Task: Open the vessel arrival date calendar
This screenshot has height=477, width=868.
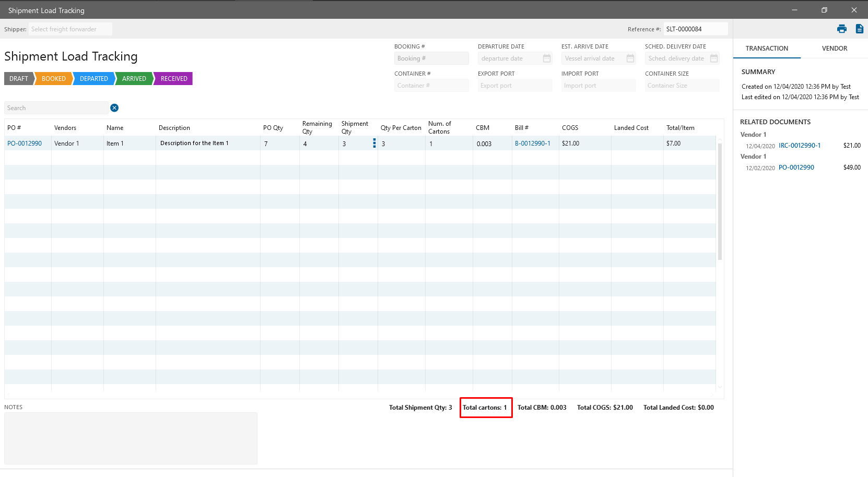Action: pyautogui.click(x=630, y=58)
